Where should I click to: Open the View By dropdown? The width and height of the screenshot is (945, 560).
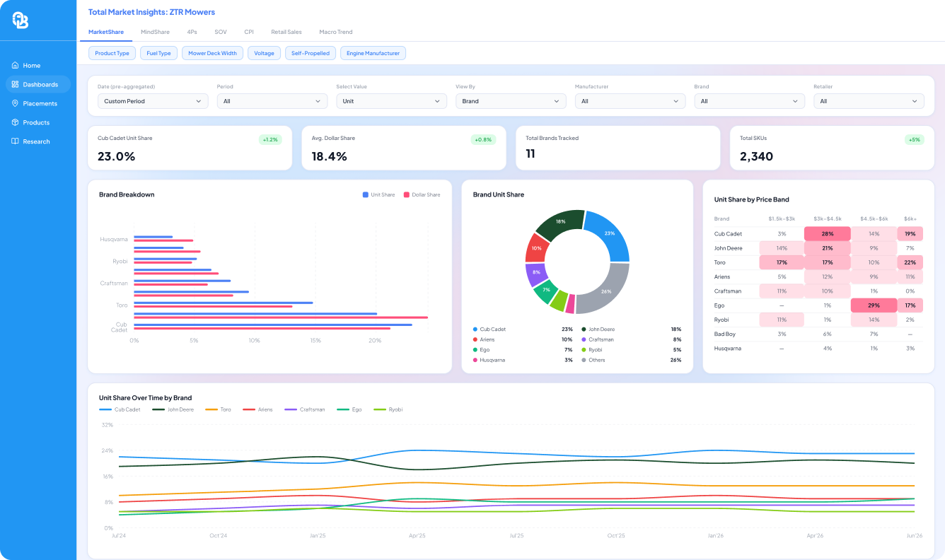point(511,101)
